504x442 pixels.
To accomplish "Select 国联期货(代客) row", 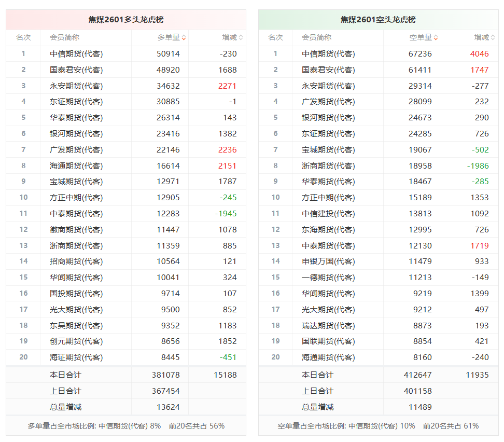I will pyautogui.click(x=379, y=341).
